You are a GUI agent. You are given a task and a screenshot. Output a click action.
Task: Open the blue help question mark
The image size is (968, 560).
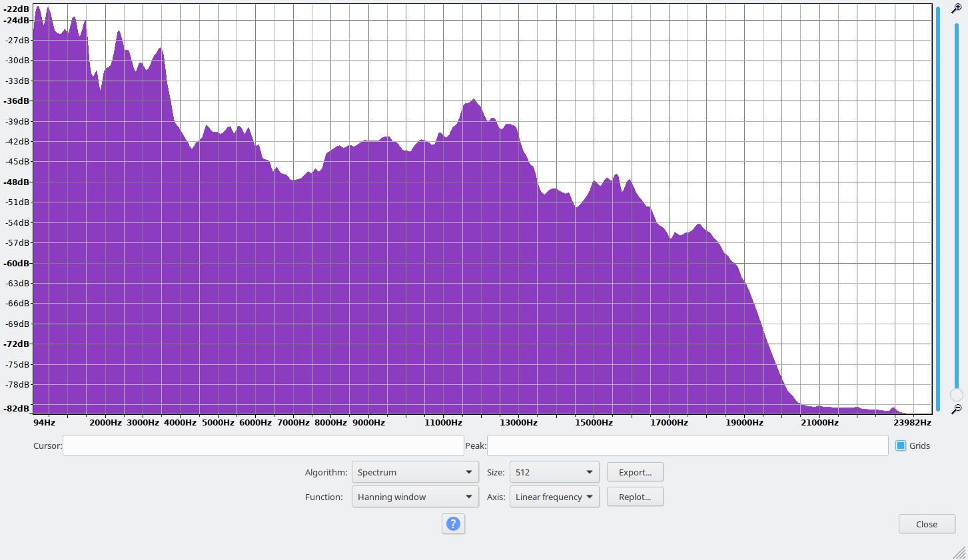point(453,524)
